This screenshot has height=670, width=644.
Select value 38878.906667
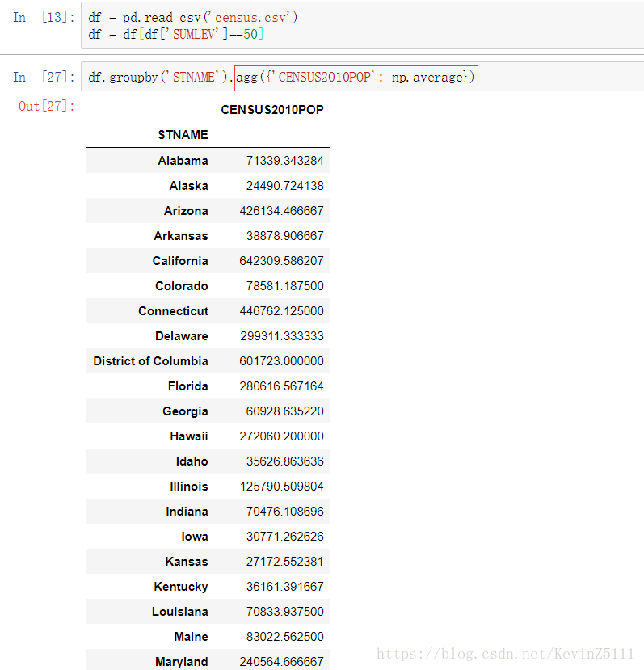[x=285, y=236]
